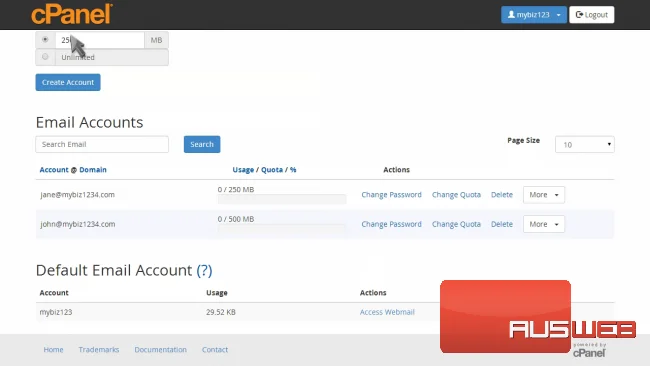Viewport: 650px width, 366px height.
Task: Select the MB quota radio button
Action: click(45, 39)
